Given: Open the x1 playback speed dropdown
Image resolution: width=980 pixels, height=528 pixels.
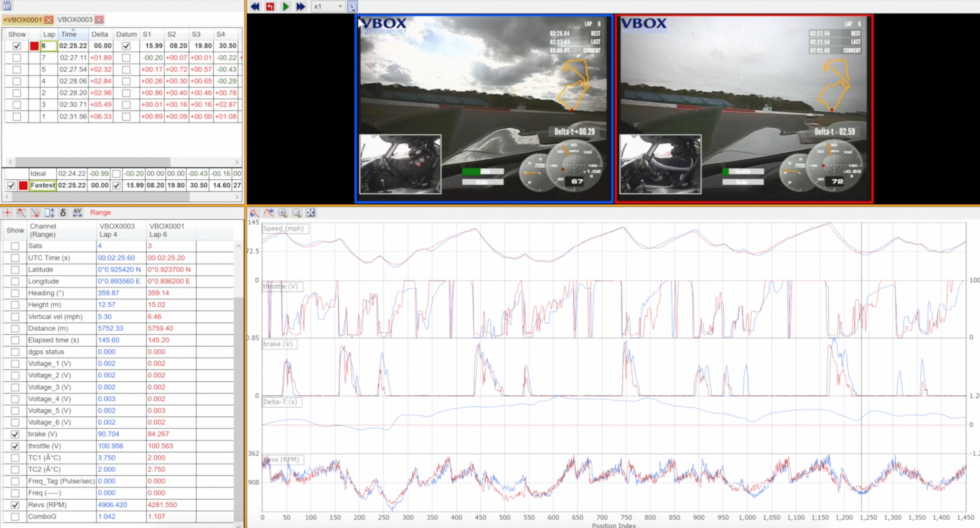Looking at the screenshot, I should click(x=327, y=7).
